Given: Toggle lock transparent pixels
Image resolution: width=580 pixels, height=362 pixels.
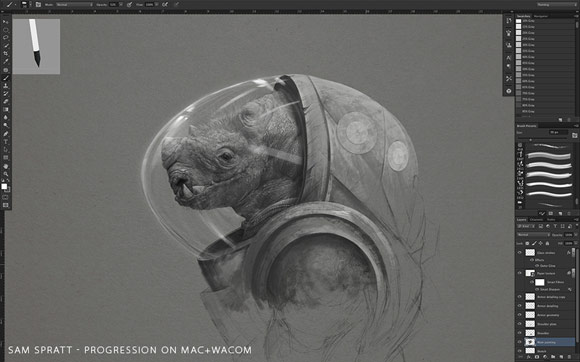Looking at the screenshot, I should point(527,243).
